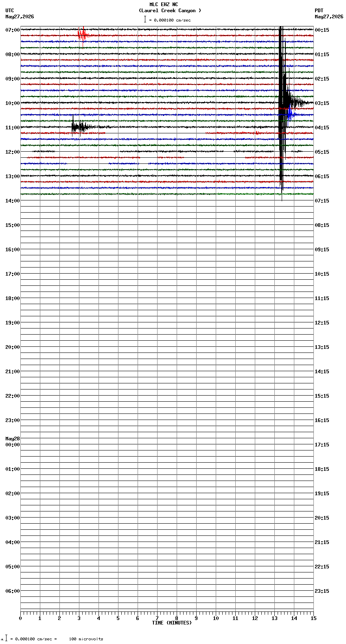Click the UTC label at top left
The height and width of the screenshot is (644, 346).
[x=10, y=11]
